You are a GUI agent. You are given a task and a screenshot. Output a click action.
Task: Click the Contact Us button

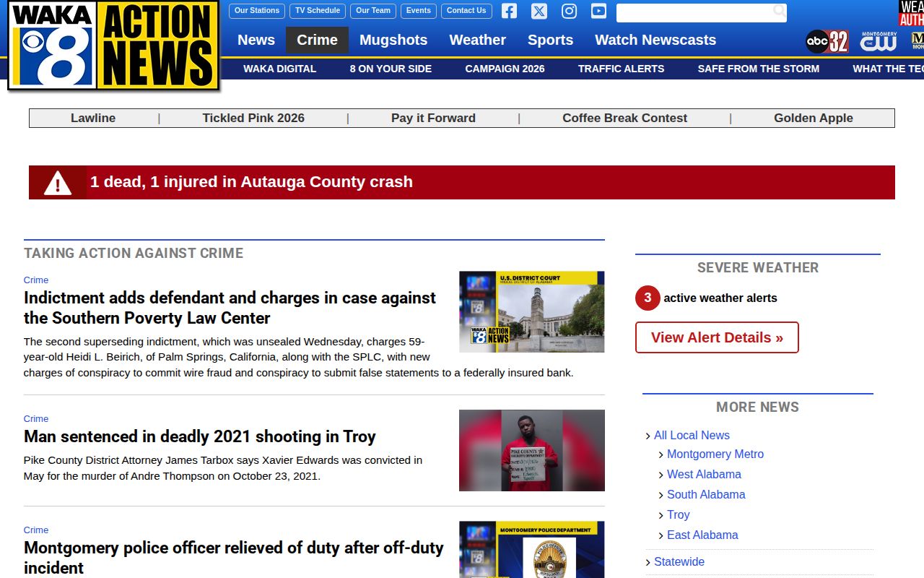tap(466, 11)
